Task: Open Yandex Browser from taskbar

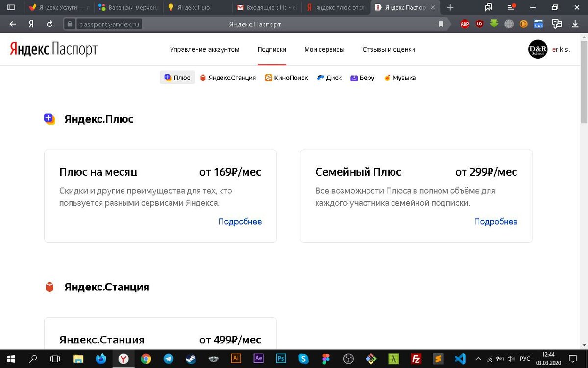Action: point(123,358)
